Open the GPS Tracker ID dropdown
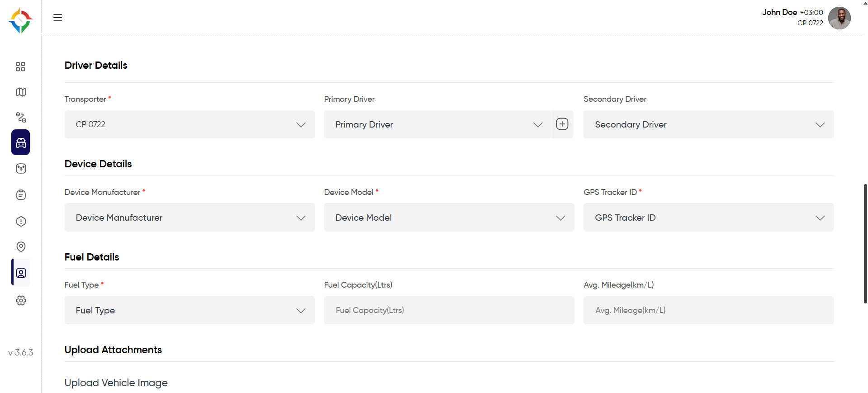Image resolution: width=868 pixels, height=393 pixels. 709,218
